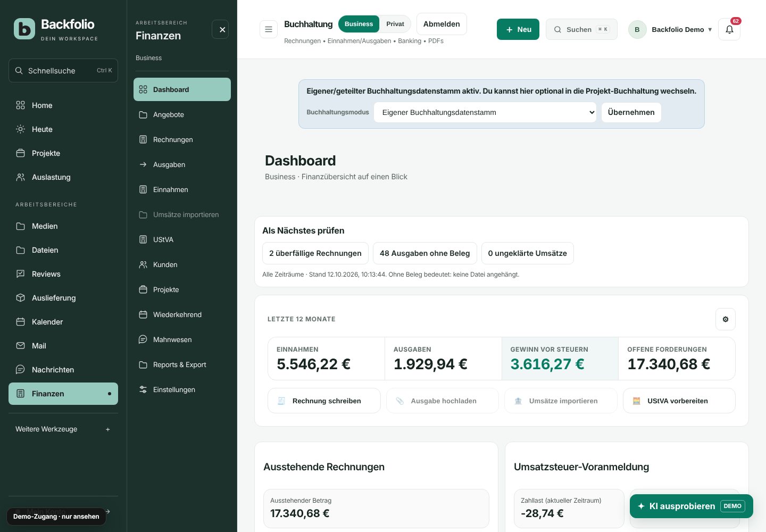Open the Buchhaltungsmodus dropdown
This screenshot has width=766, height=532.
(485, 112)
